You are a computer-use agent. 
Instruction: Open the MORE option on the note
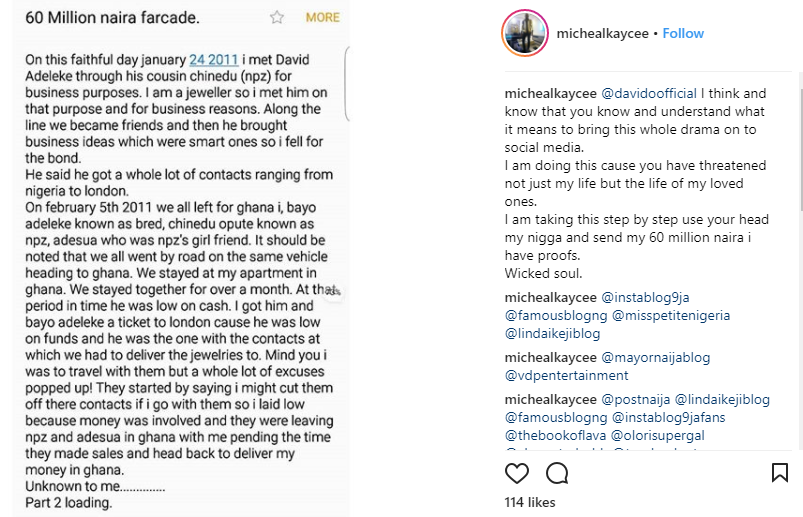[322, 18]
